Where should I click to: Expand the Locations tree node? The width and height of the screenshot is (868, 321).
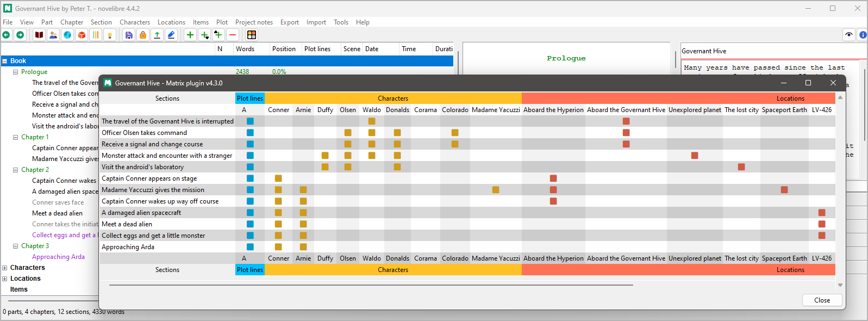pos(5,279)
